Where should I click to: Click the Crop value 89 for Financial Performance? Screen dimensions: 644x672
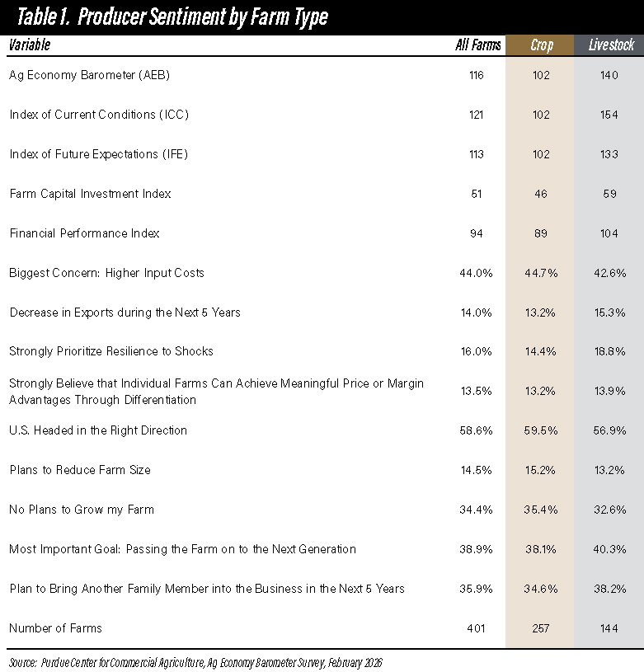click(x=540, y=233)
